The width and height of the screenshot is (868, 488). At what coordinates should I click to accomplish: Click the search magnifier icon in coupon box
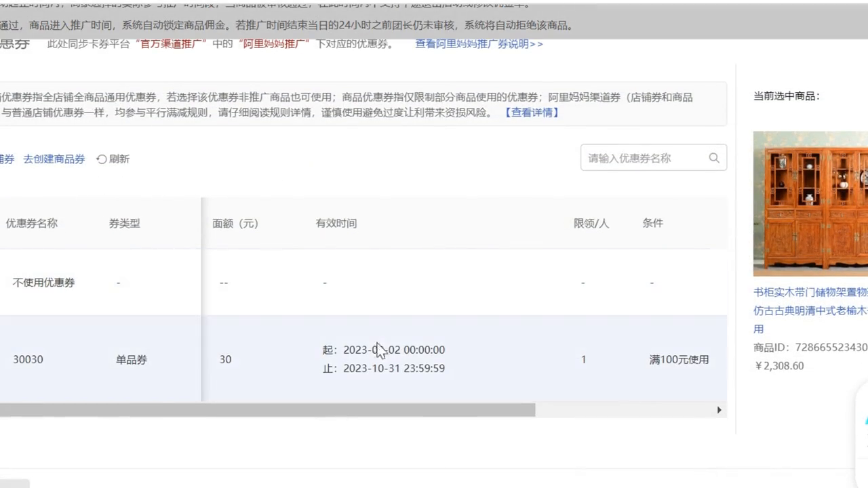[x=714, y=158]
